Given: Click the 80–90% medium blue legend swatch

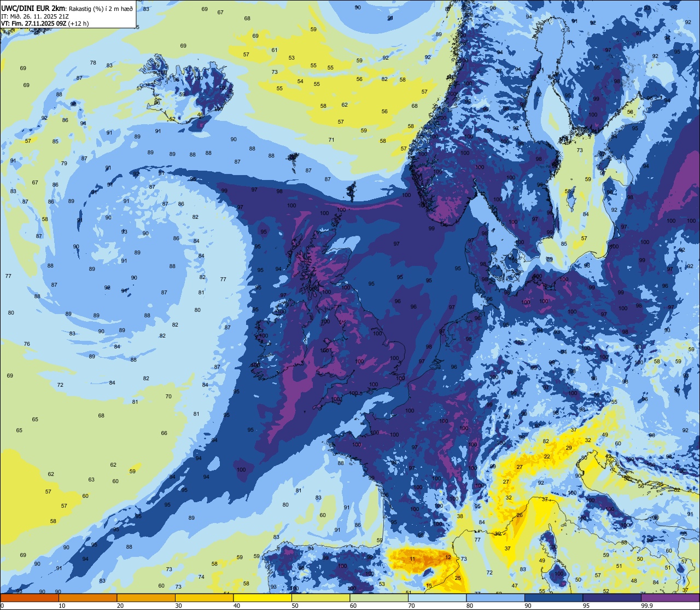Looking at the screenshot, I should tap(495, 597).
